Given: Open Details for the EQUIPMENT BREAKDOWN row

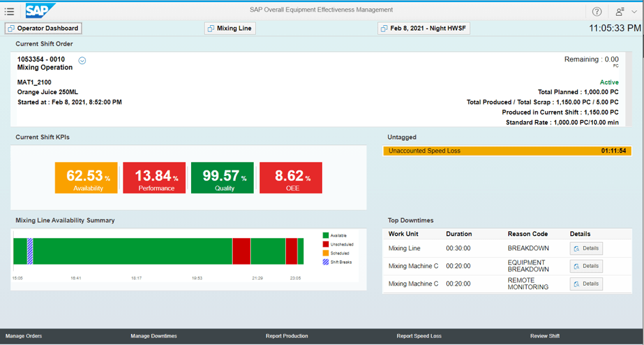Looking at the screenshot, I should 586,267.
